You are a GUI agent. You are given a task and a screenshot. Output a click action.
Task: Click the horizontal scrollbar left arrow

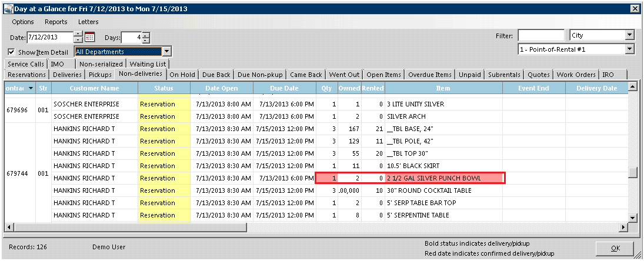pos(9,227)
